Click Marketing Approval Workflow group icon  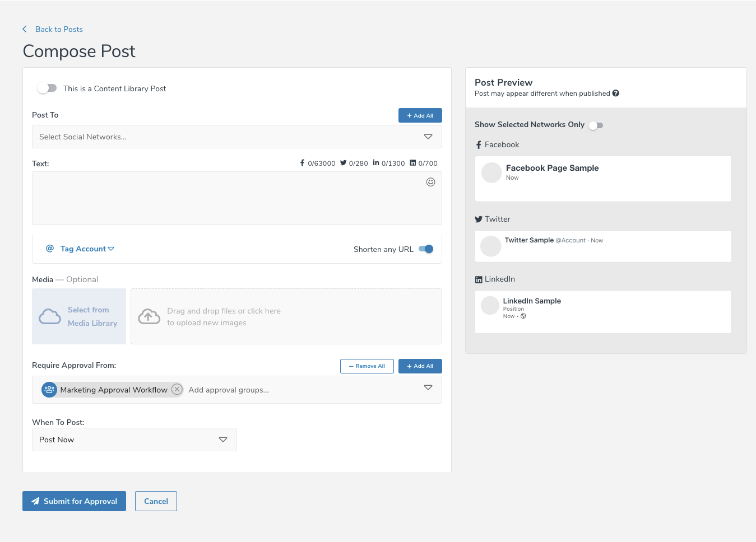pos(49,390)
